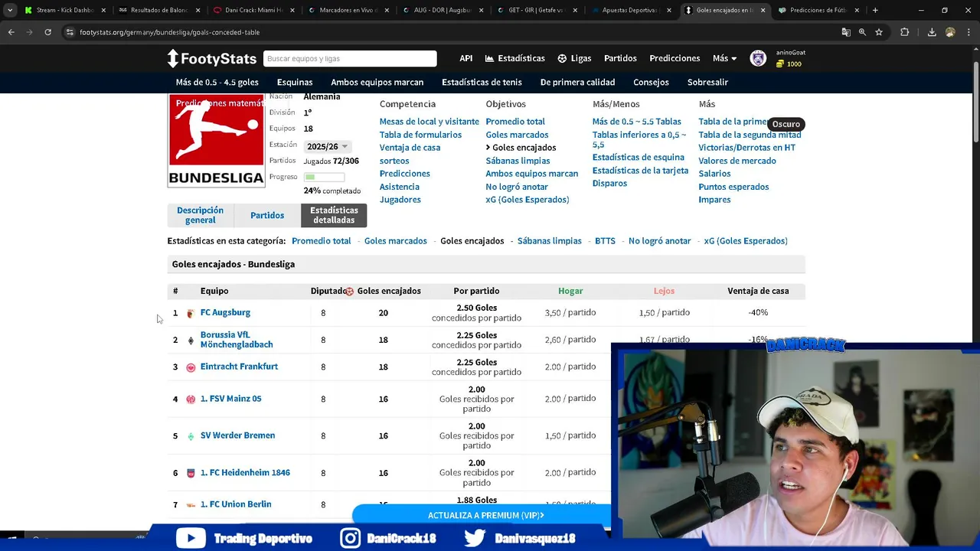The height and width of the screenshot is (551, 980).
Task: Open the tab search dropdown arrow
Action: pos(10,10)
